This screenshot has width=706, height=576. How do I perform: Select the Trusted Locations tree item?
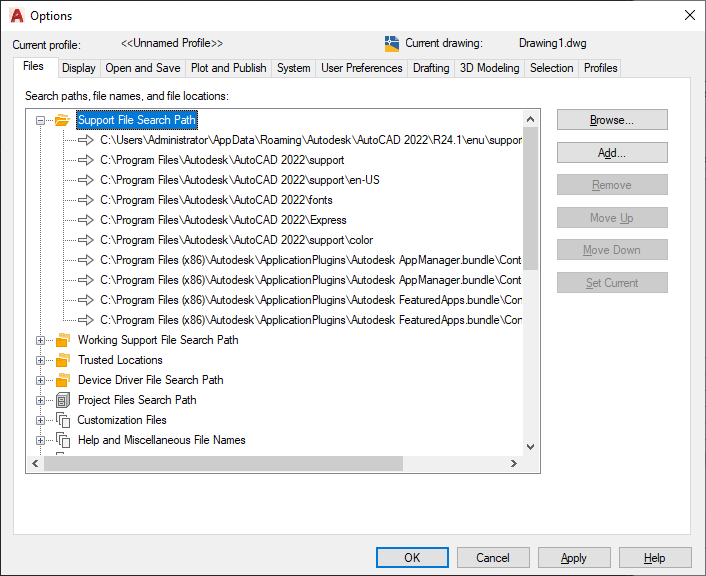(120, 360)
